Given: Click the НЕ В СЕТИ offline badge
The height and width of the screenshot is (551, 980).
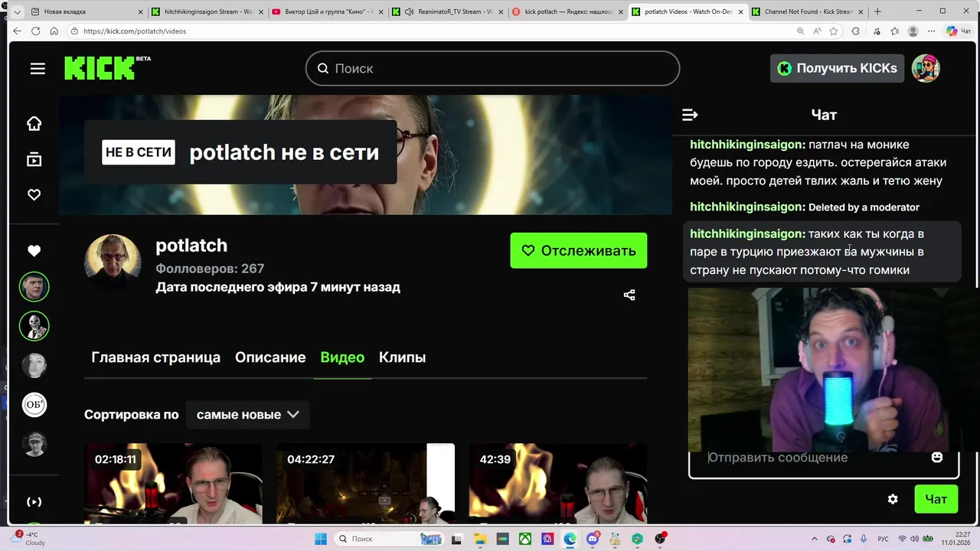Looking at the screenshot, I should click(x=139, y=152).
